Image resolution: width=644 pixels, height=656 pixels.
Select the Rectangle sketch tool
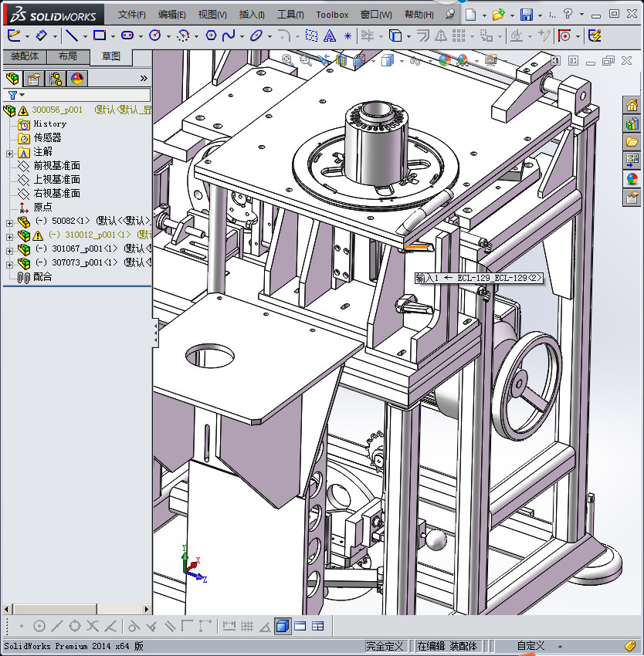(99, 36)
